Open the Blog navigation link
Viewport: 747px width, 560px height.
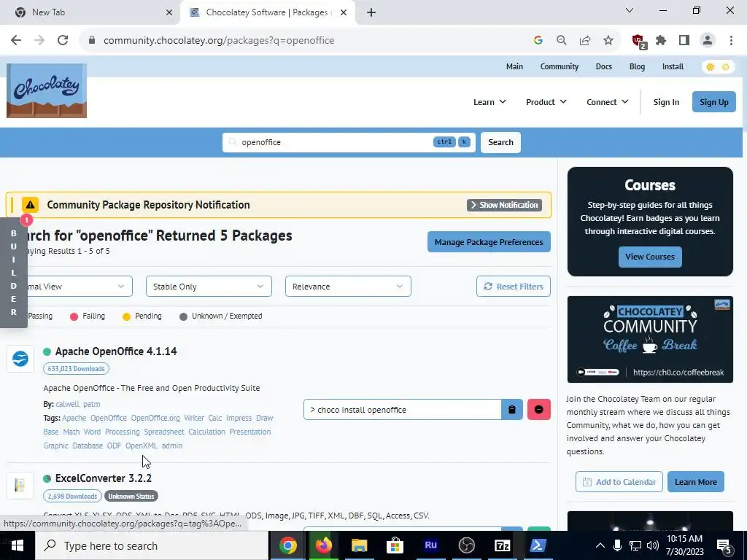[637, 66]
